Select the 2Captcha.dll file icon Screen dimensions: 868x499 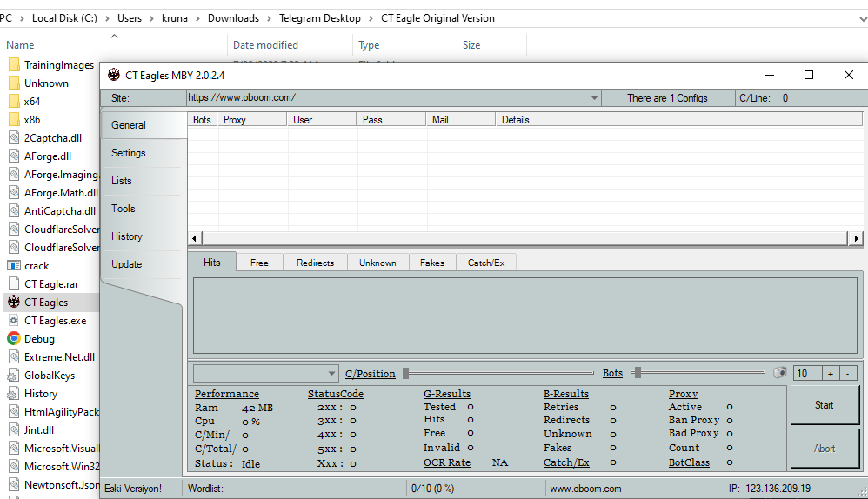14,138
